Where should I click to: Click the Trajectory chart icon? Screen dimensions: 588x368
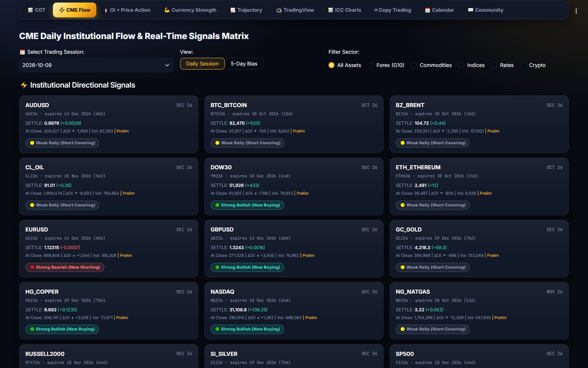click(x=233, y=10)
